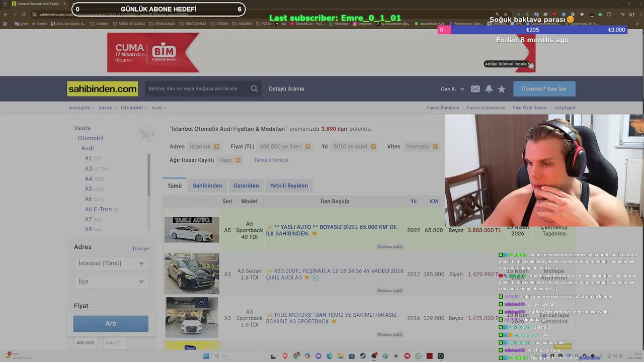Click the Ücretsiz İlan Ver button
Screen dimensions: 644x362
click(x=544, y=89)
